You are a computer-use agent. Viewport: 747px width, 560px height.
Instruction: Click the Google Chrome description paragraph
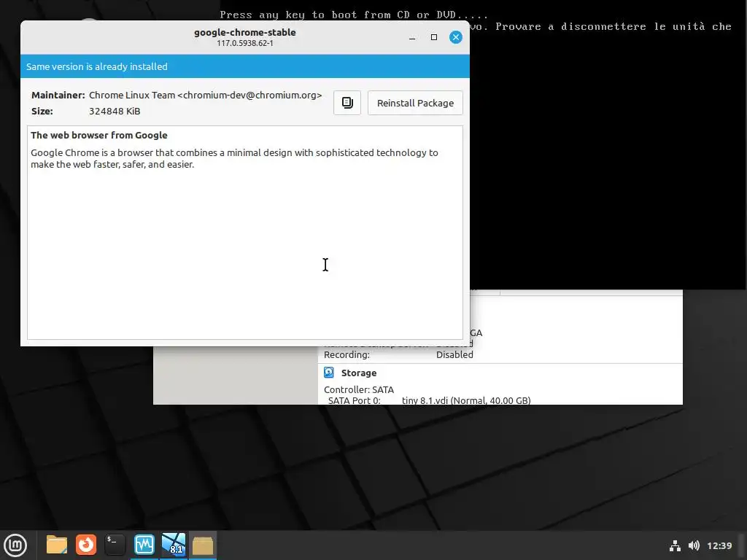[234, 158]
